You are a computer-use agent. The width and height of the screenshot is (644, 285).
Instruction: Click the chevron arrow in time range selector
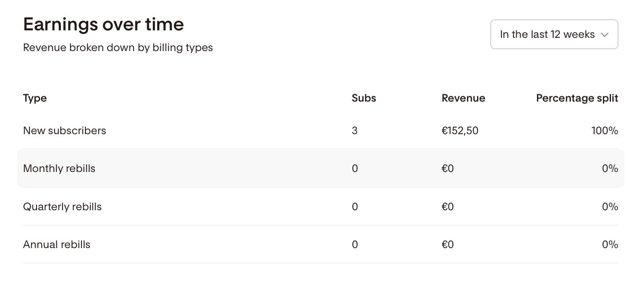tap(605, 35)
